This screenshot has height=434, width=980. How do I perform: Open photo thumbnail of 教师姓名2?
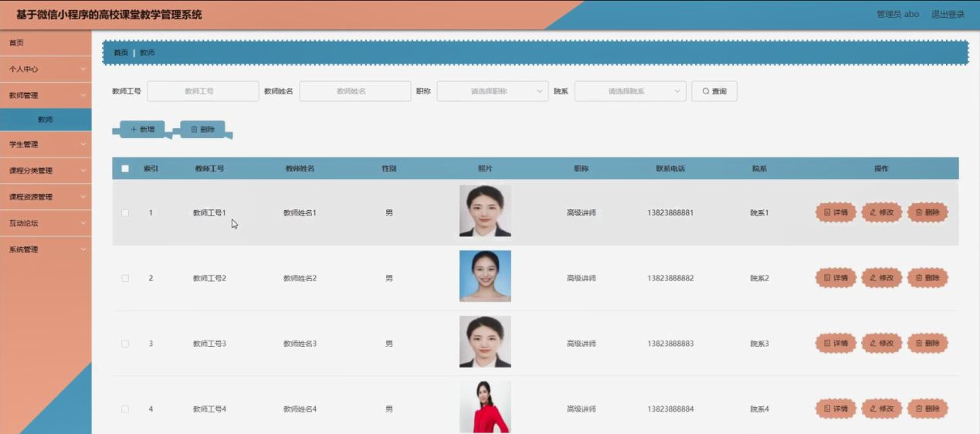485,276
